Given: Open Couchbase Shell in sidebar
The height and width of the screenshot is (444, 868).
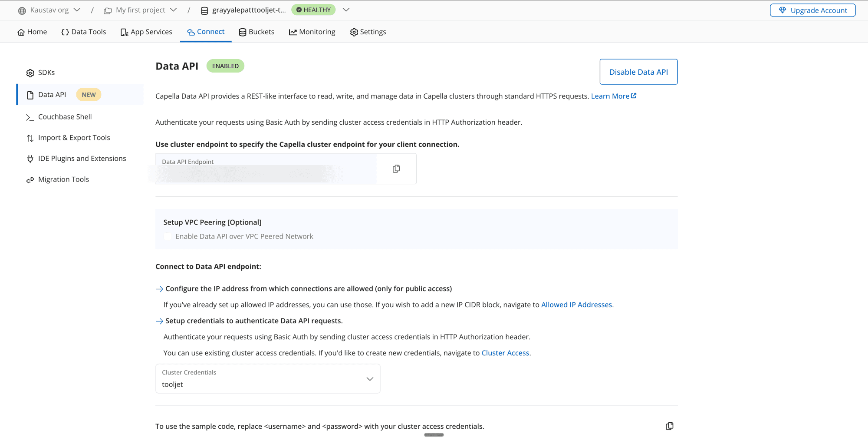Looking at the screenshot, I should pos(65,117).
